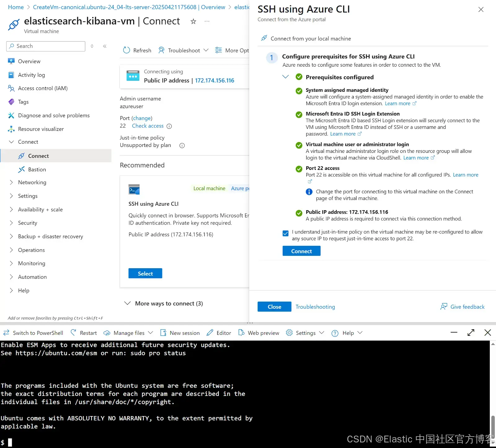Viewport: 496px width, 448px height.
Task: Expand More ways to connect (3)
Action: (x=127, y=303)
